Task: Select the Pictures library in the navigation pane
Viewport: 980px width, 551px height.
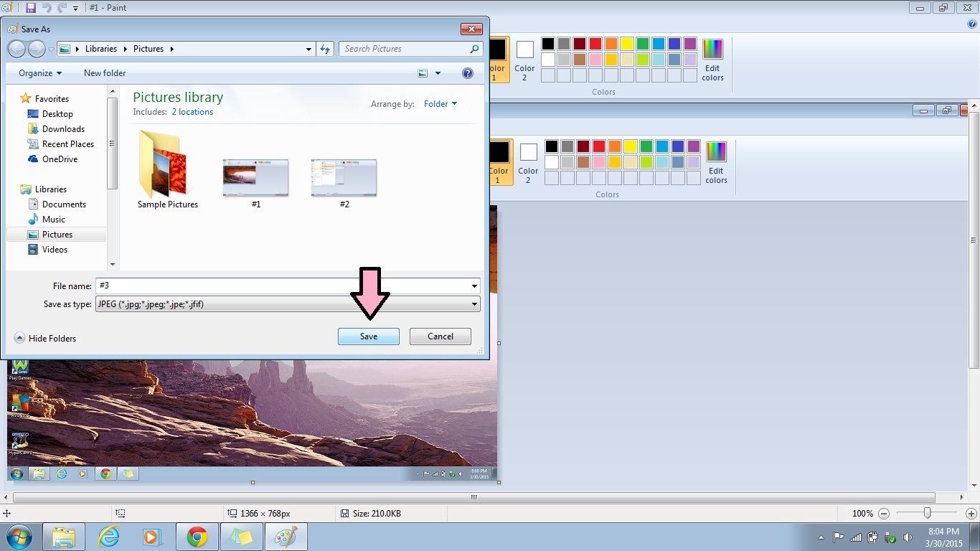Action: point(57,235)
